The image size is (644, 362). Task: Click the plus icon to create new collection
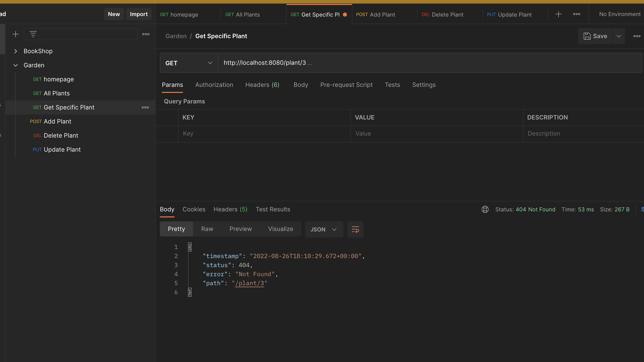(16, 34)
